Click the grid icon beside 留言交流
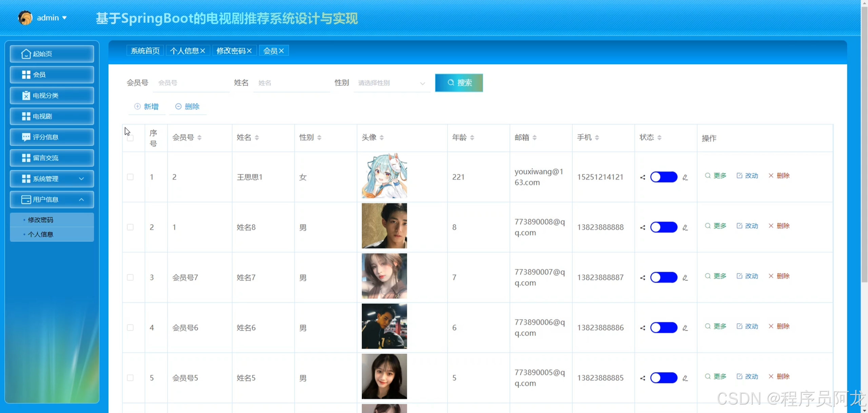 coord(26,158)
